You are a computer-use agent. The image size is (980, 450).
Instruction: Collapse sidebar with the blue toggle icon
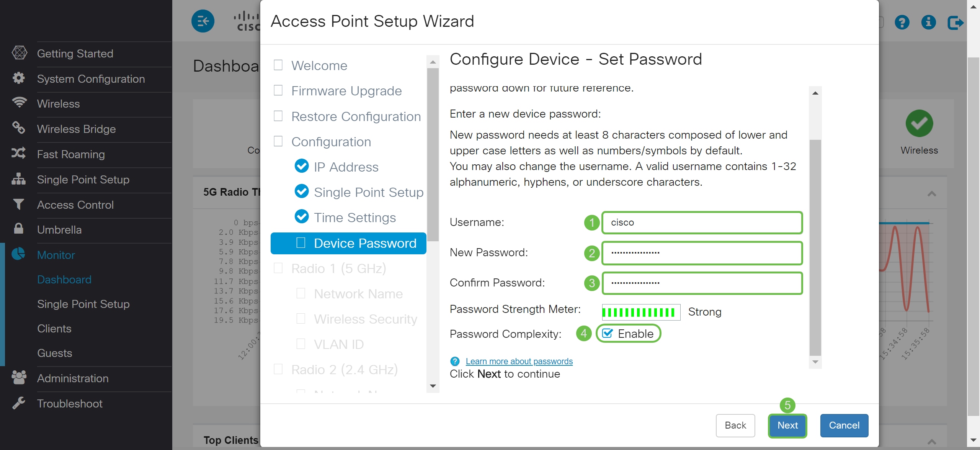pyautogui.click(x=203, y=21)
